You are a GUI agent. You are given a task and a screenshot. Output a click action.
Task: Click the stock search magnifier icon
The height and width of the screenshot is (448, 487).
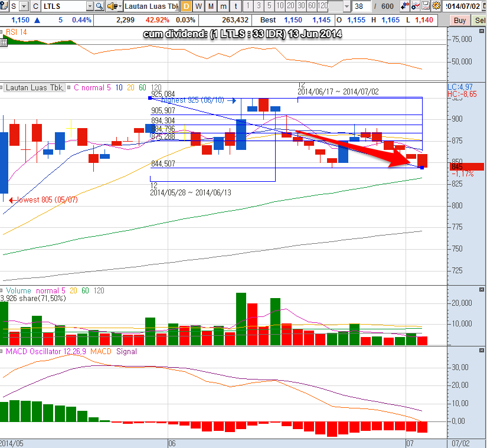click(99, 6)
